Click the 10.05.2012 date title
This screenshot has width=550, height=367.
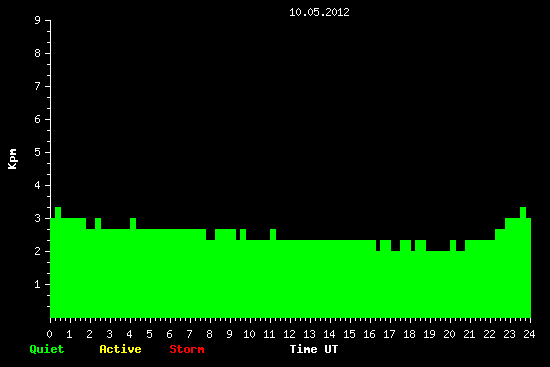coord(319,12)
